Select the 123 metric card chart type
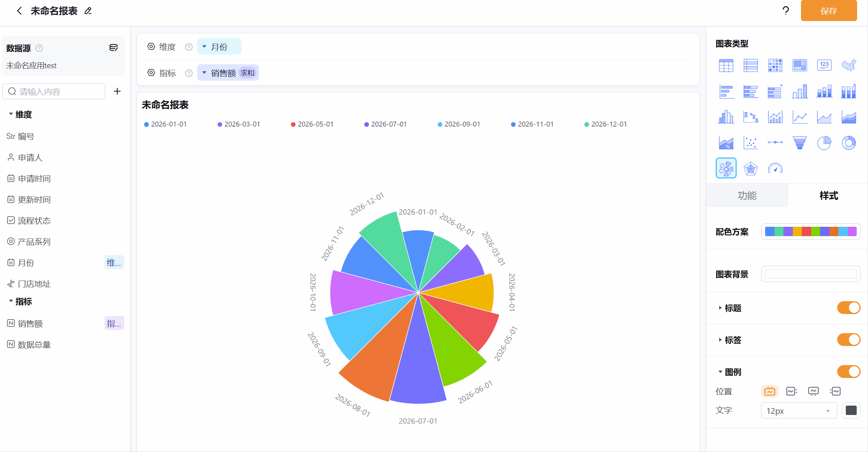The width and height of the screenshot is (868, 452). tap(824, 65)
